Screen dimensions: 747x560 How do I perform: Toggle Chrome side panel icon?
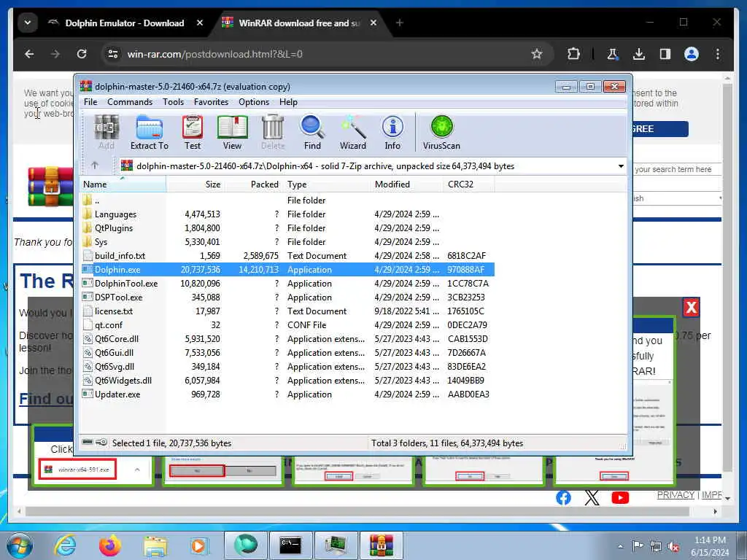click(665, 54)
